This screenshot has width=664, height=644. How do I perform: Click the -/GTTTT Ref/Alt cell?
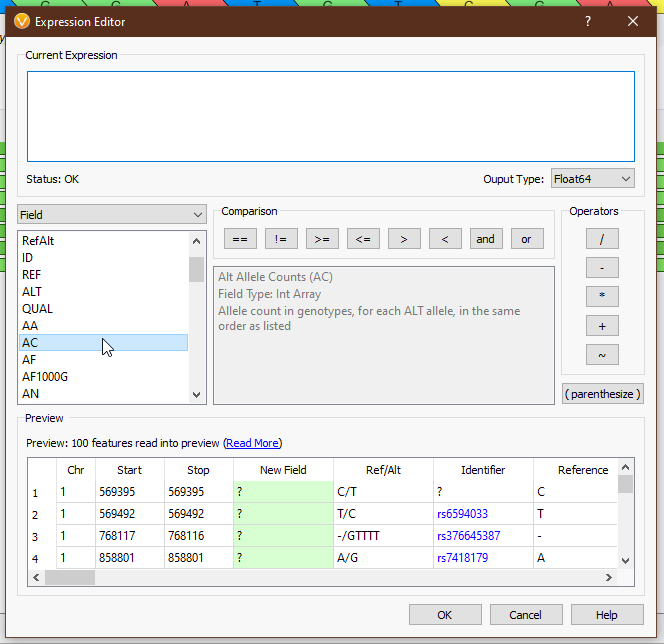pyautogui.click(x=383, y=536)
